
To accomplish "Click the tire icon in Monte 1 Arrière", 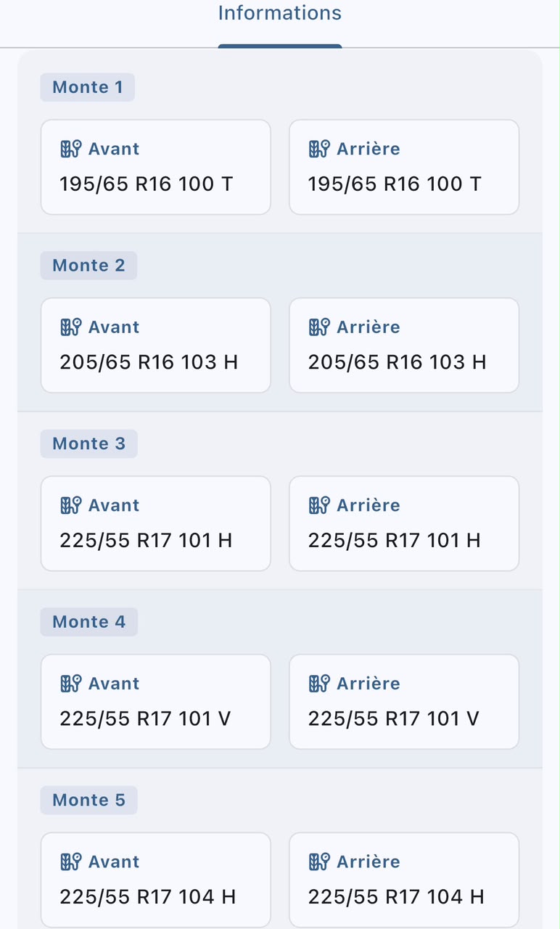I will click(x=319, y=149).
